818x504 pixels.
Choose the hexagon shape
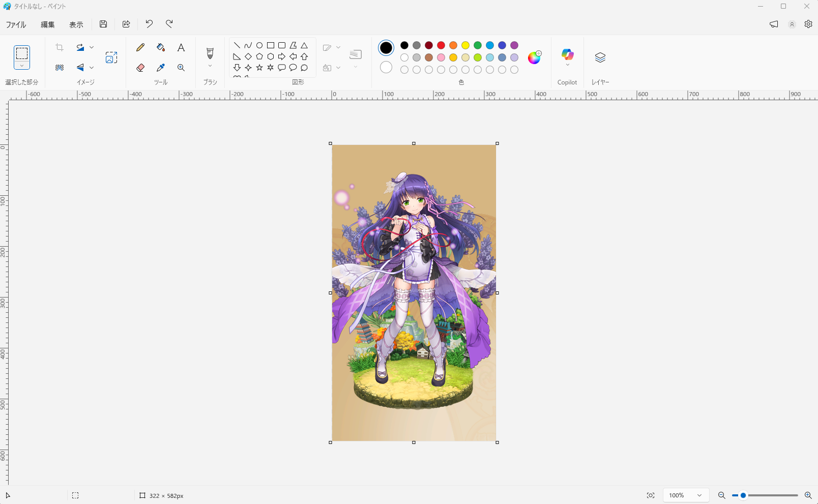(x=271, y=56)
